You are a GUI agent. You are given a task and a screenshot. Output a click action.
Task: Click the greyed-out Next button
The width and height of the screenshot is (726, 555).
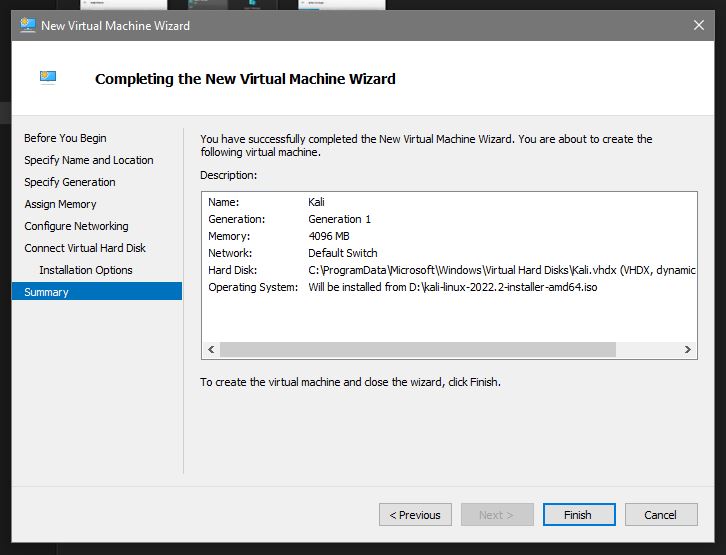[x=497, y=515]
